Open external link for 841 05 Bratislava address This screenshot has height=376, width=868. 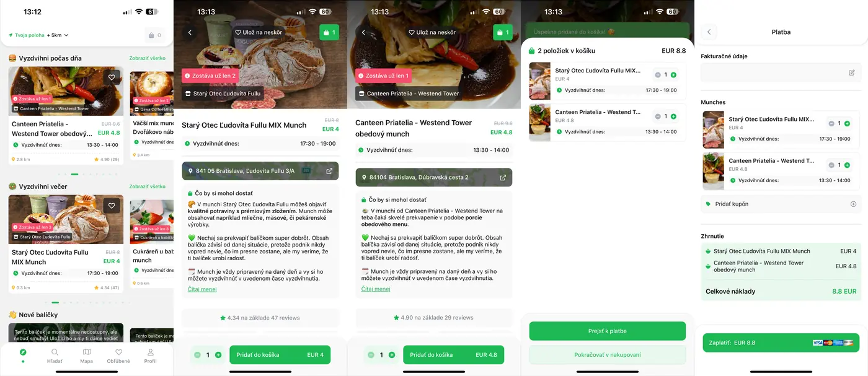[329, 171]
